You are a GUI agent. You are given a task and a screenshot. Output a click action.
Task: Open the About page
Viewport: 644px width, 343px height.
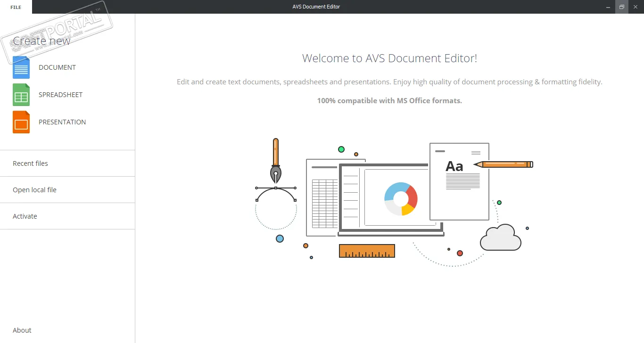coord(22,330)
